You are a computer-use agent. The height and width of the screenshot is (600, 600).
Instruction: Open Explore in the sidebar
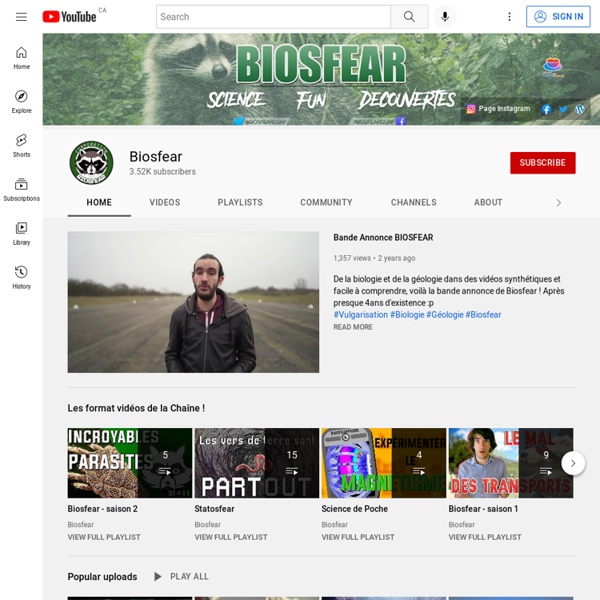21,102
